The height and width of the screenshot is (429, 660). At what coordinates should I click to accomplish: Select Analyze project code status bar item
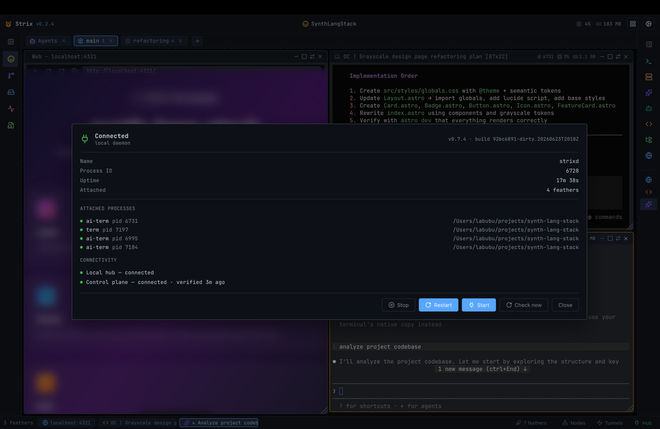pos(219,423)
